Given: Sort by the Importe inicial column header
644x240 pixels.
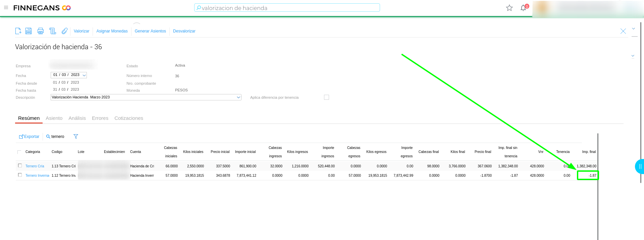Looking at the screenshot, I should click(x=245, y=152).
